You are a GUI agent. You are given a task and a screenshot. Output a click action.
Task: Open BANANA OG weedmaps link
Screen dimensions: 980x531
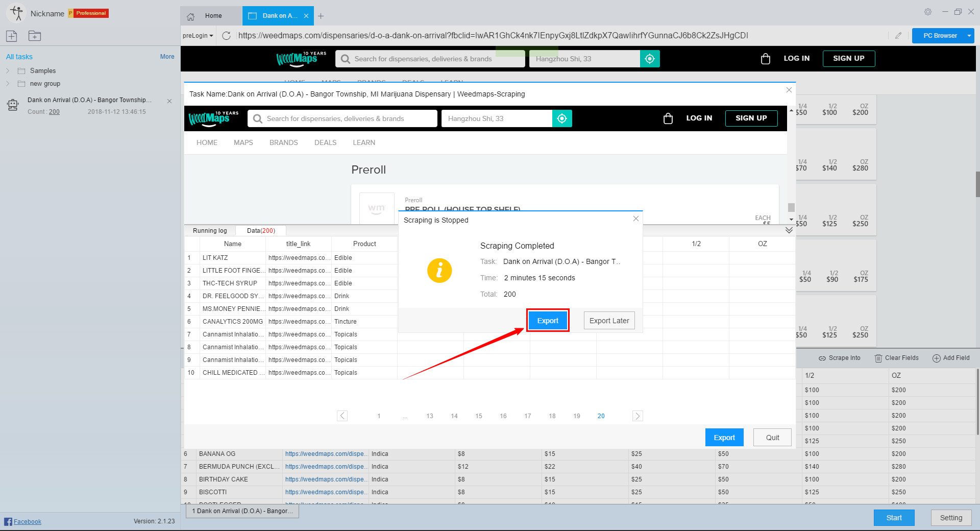point(326,454)
